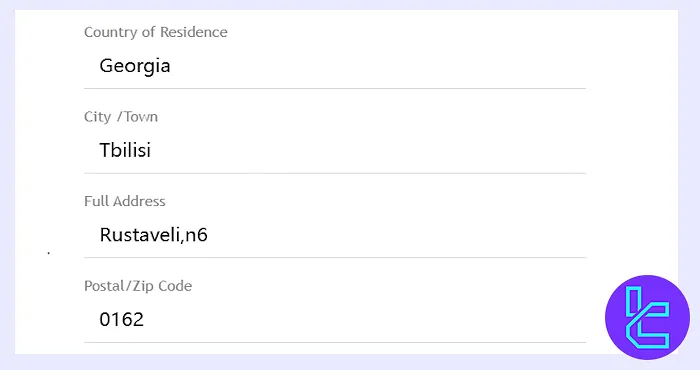Screen dimensions: 700x370
Task: Focus the Full Address input field
Action: click(335, 235)
